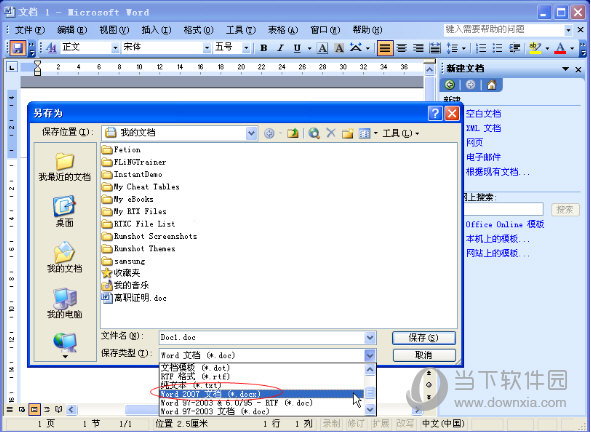Click the Save icon in Word toolbar

click(x=18, y=48)
